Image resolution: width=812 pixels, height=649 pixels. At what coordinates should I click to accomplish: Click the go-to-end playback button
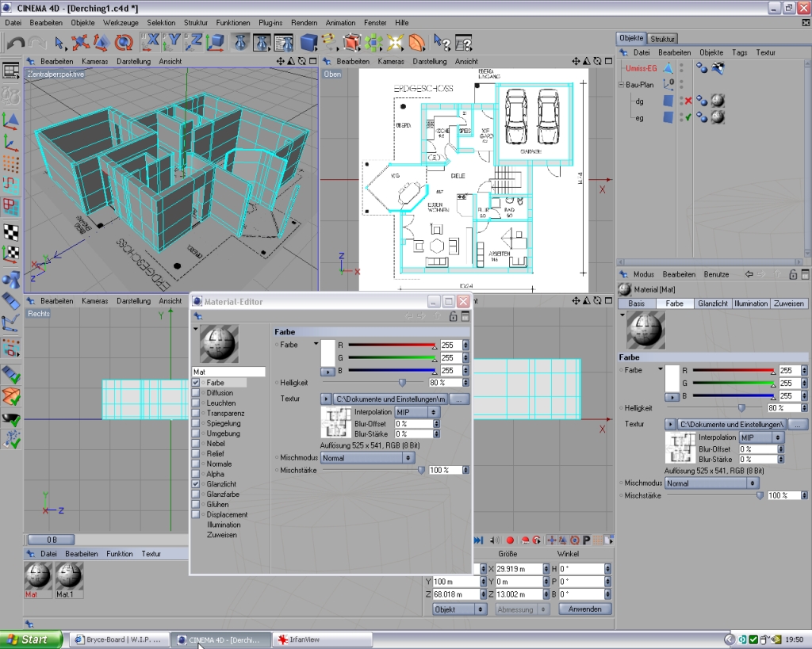click(x=479, y=540)
